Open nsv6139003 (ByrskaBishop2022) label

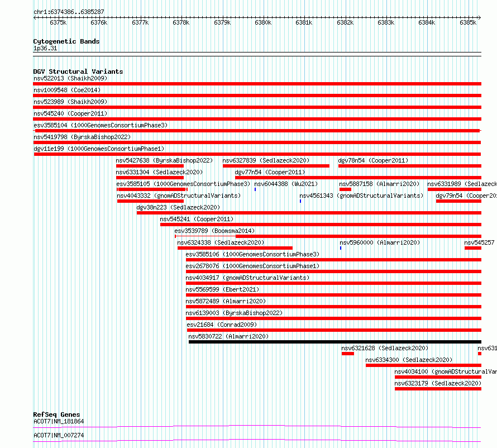(x=234, y=313)
